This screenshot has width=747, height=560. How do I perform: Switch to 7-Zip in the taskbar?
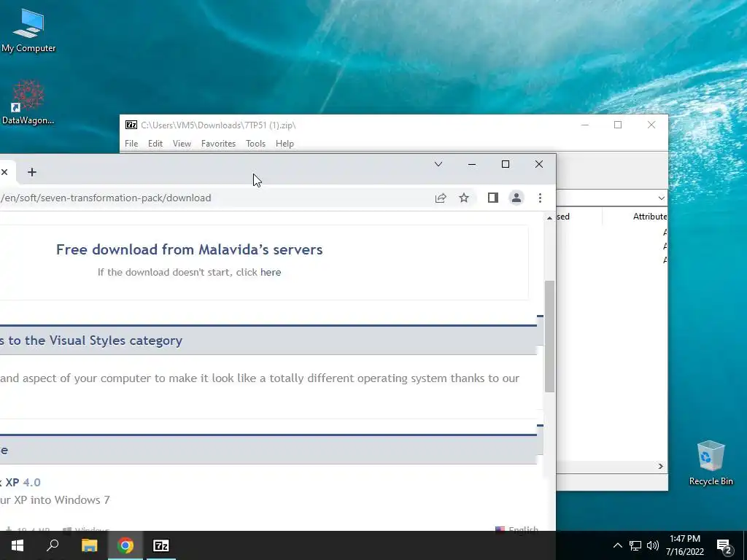tap(161, 545)
